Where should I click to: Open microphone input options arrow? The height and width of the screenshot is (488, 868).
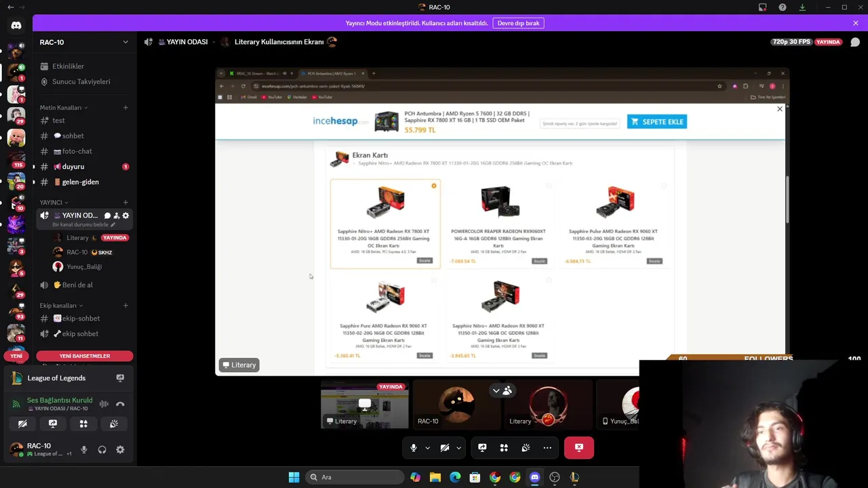click(x=427, y=448)
